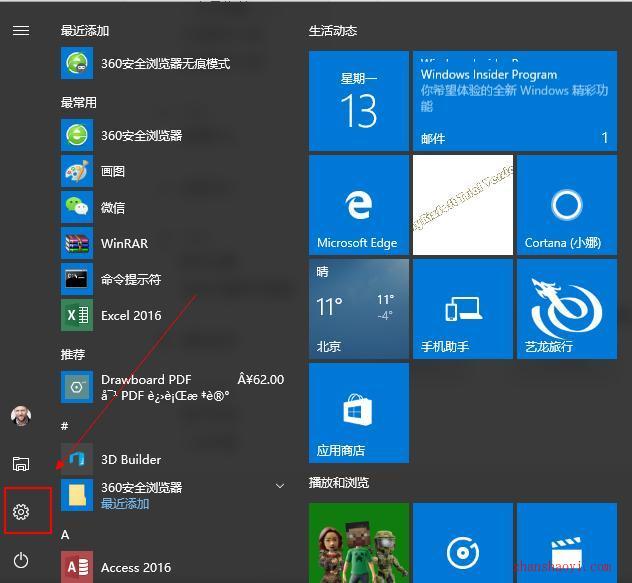Image resolution: width=632 pixels, height=583 pixels.
Task: Click the 播放和浏览 group title
Action: click(x=339, y=483)
